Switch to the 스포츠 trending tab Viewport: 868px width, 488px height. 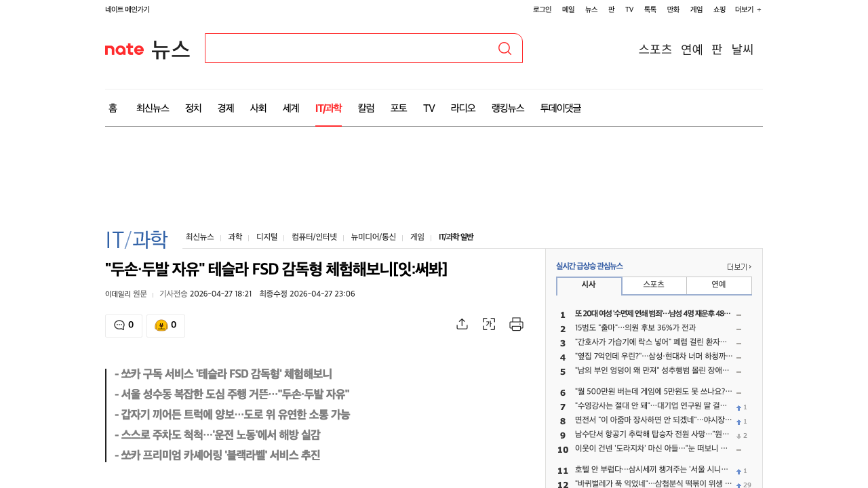(654, 285)
